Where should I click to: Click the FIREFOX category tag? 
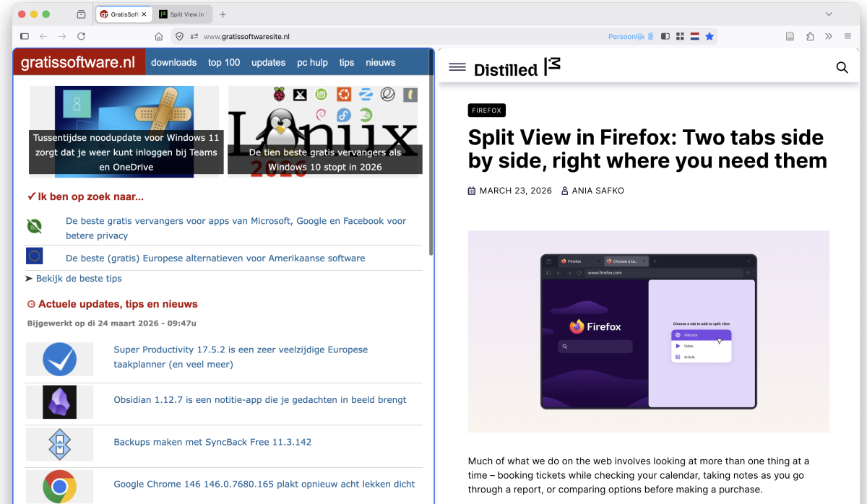pyautogui.click(x=486, y=110)
